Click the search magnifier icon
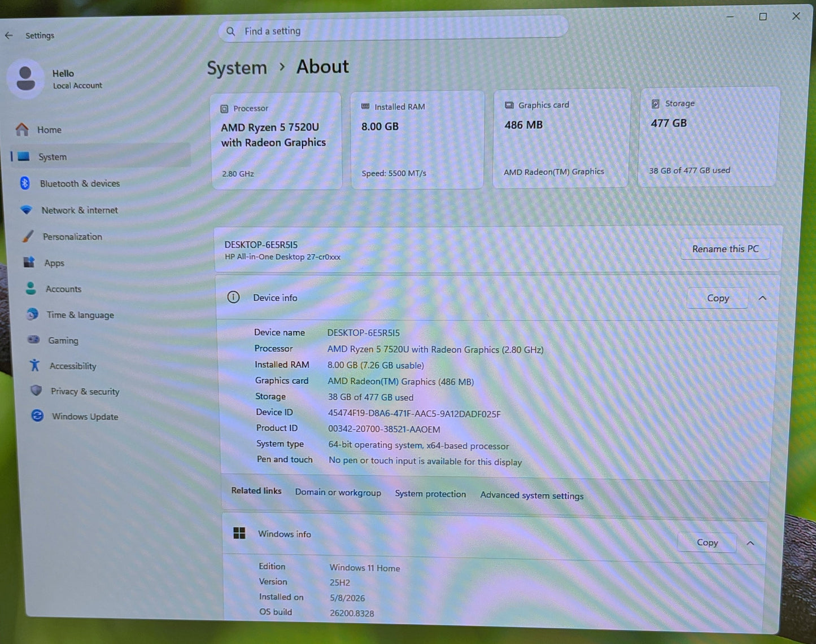The width and height of the screenshot is (816, 644). 231,32
